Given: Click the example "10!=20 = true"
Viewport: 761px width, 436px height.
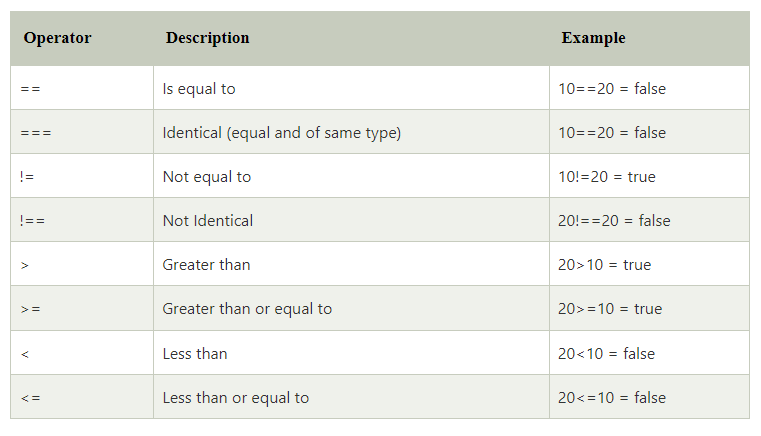Looking at the screenshot, I should point(607,177).
